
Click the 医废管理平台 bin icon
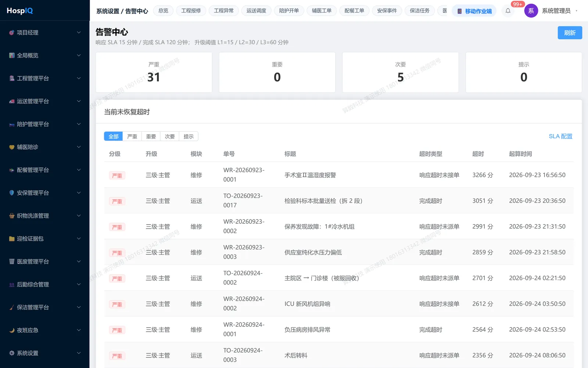(12, 262)
